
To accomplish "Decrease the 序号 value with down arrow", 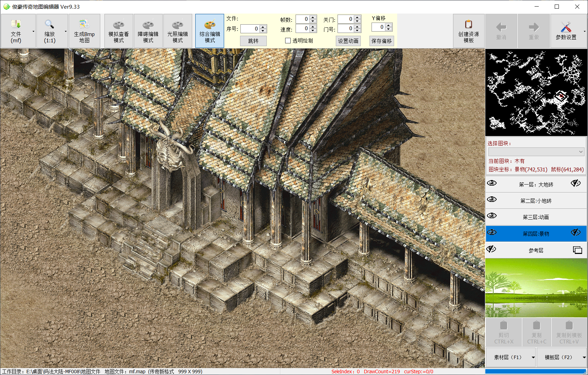I will 263,31.
